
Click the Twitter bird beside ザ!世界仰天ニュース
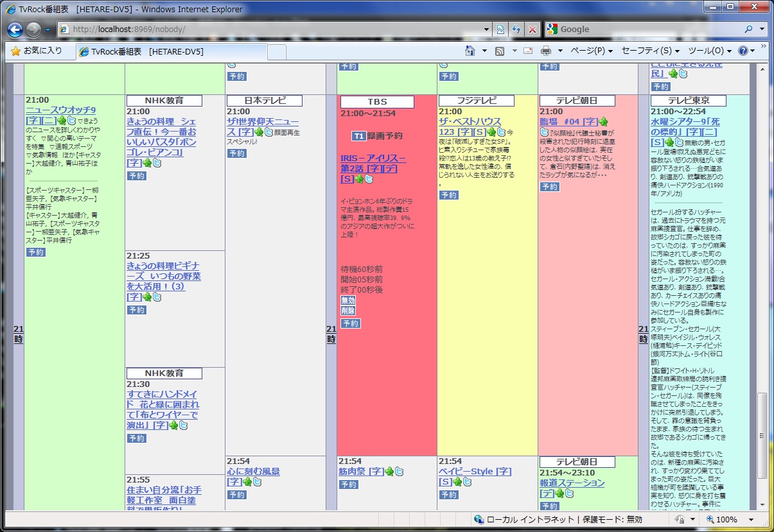click(x=268, y=132)
